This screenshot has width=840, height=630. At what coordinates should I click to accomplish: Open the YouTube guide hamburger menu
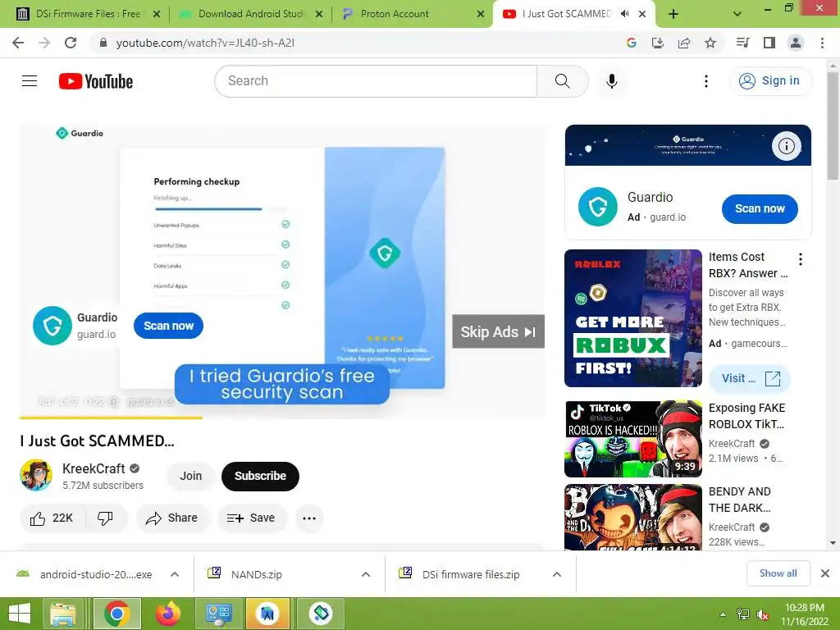(x=30, y=81)
